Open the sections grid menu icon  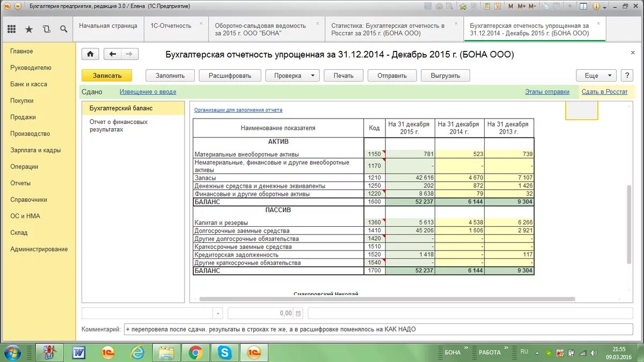12,29
